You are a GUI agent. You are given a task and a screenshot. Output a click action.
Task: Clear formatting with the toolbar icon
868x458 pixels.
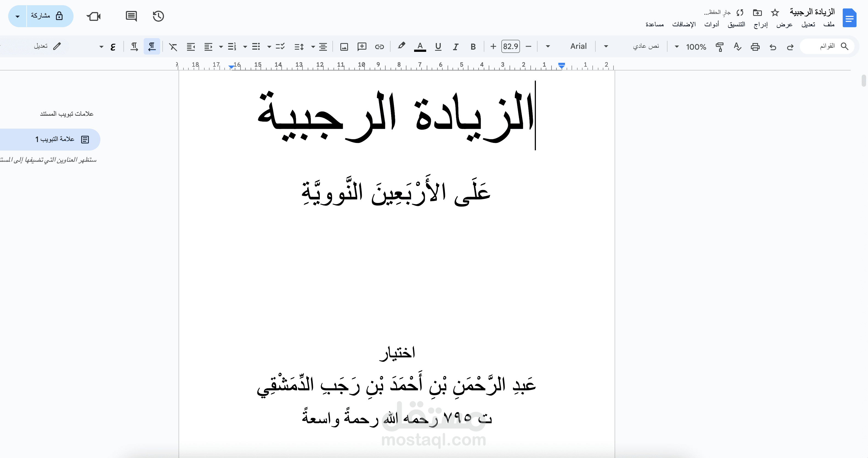tap(173, 47)
